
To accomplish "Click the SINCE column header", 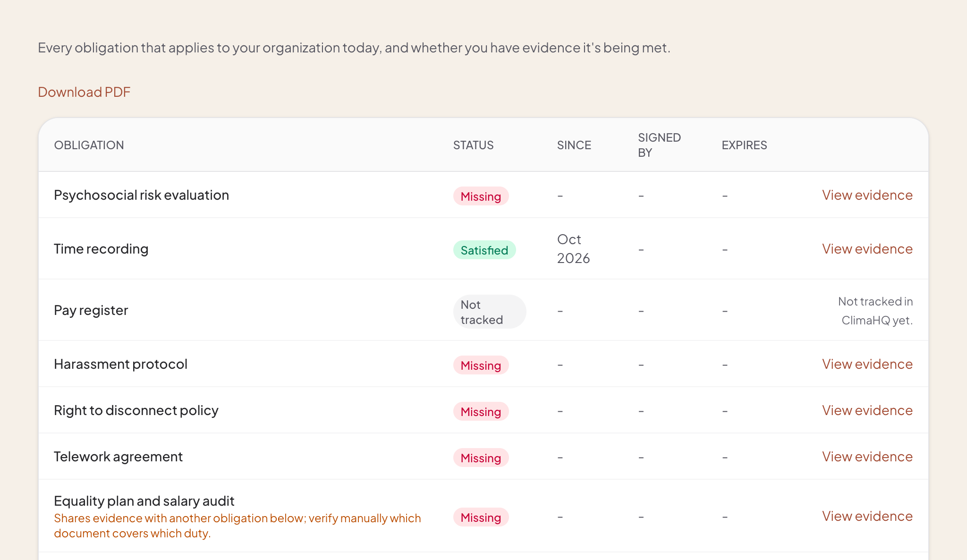I will pos(574,145).
